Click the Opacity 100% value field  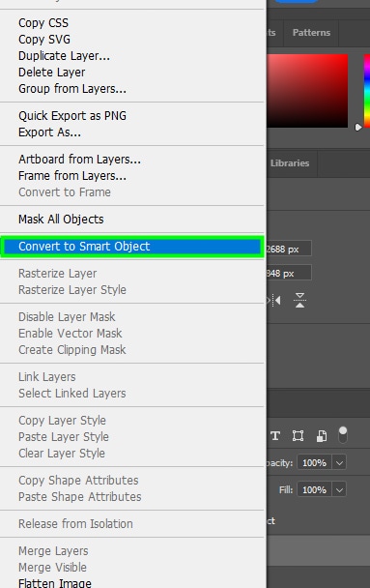point(314,462)
